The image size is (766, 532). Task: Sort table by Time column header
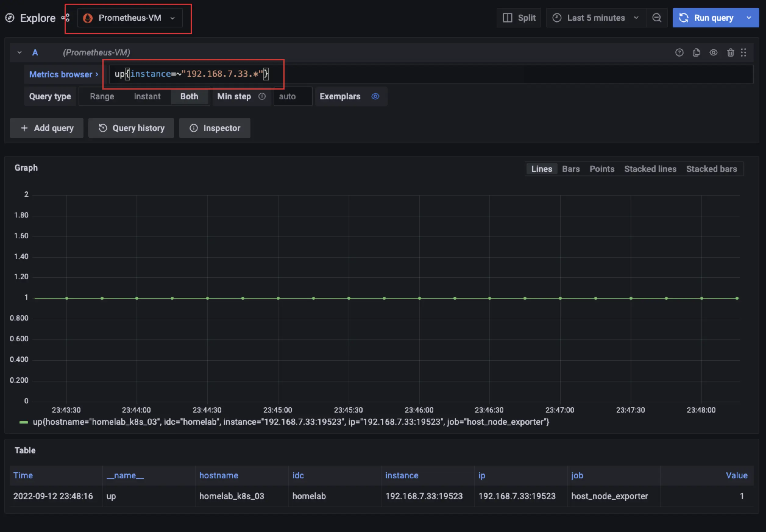(x=23, y=475)
